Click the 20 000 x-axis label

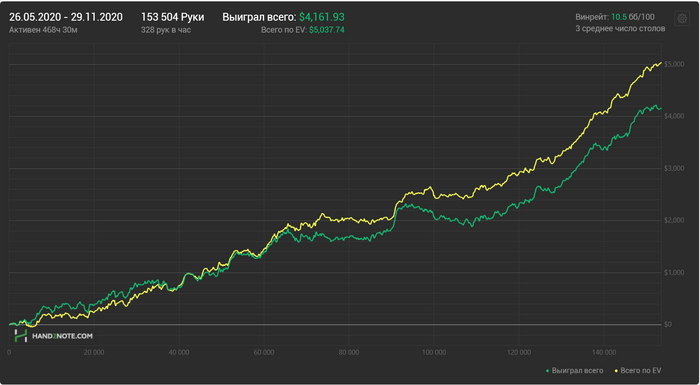pos(94,352)
